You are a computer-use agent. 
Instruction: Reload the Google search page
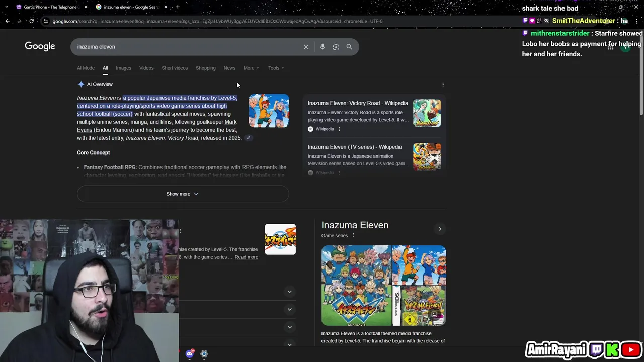coord(31,21)
